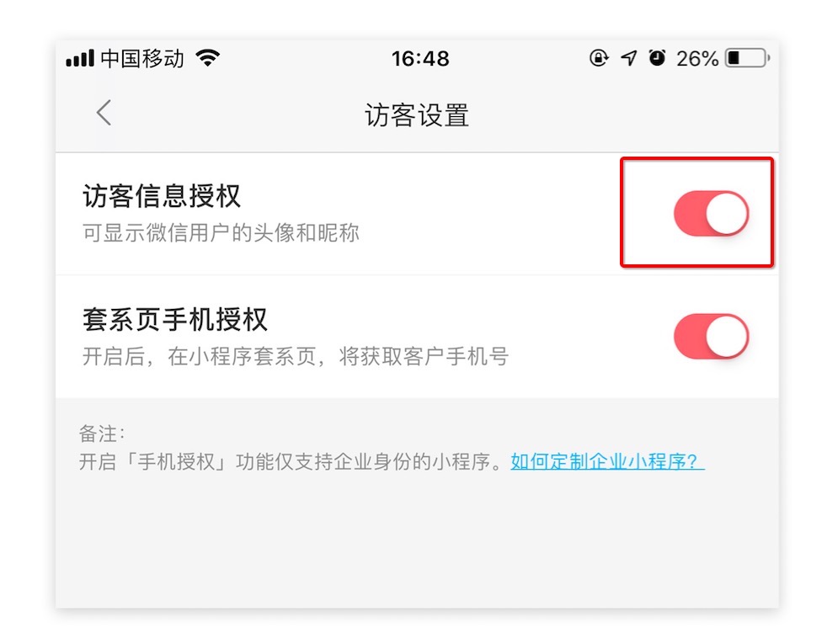Tap the location services arrow icon

click(628, 57)
